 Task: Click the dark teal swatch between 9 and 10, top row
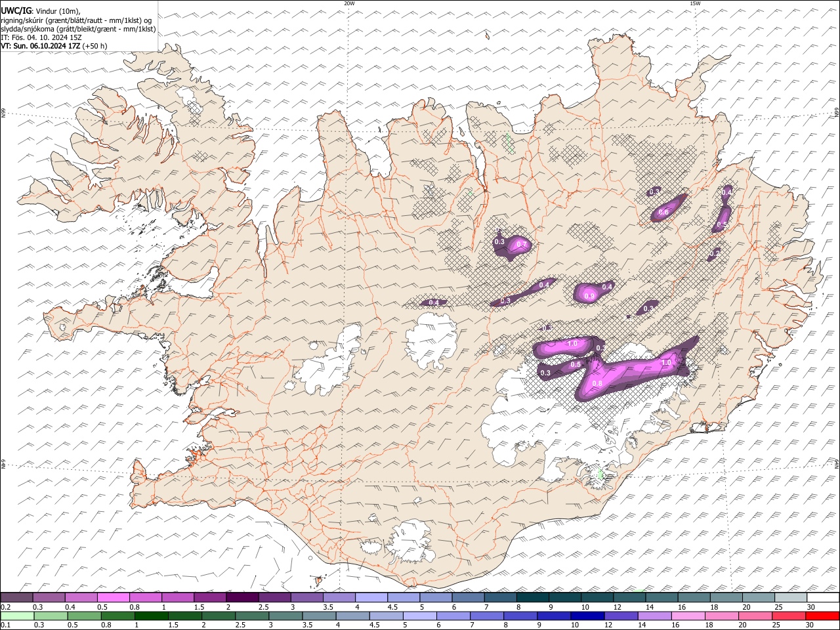(x=565, y=597)
